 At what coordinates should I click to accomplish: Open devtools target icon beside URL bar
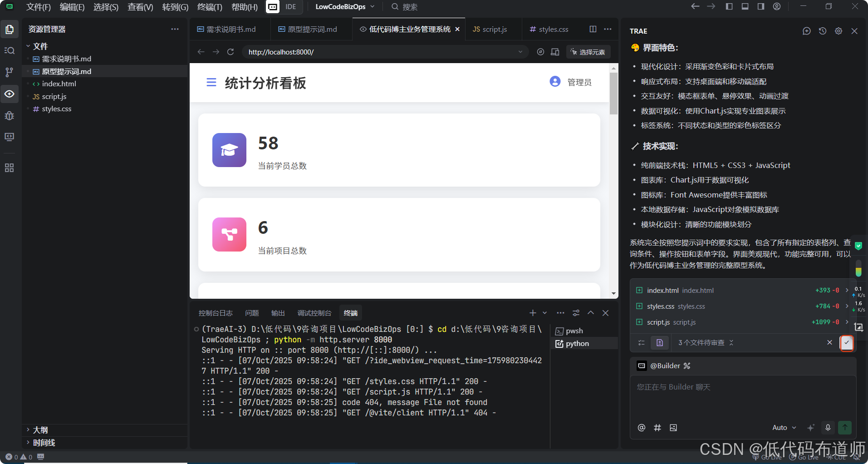tap(540, 52)
